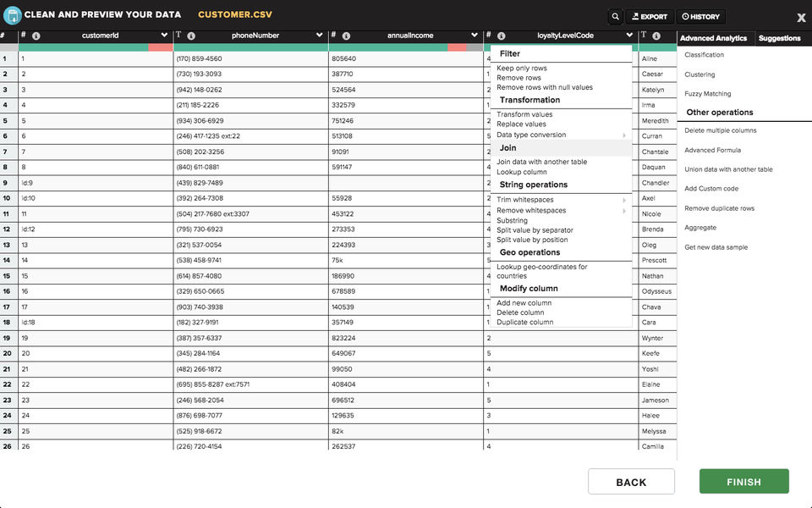The image size is (812, 508).
Task: Click the Export button
Action: (650, 17)
